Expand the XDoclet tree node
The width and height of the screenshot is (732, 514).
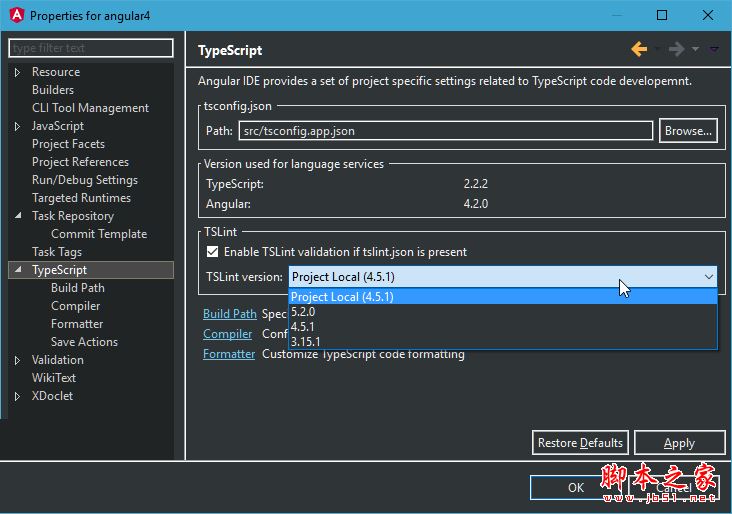(17, 396)
